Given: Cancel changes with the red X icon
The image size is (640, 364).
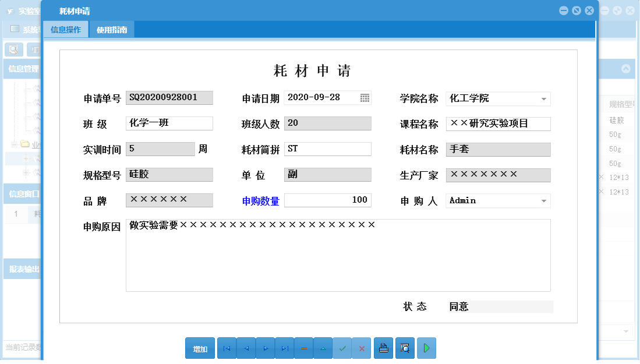Looking at the screenshot, I should coord(362,348).
